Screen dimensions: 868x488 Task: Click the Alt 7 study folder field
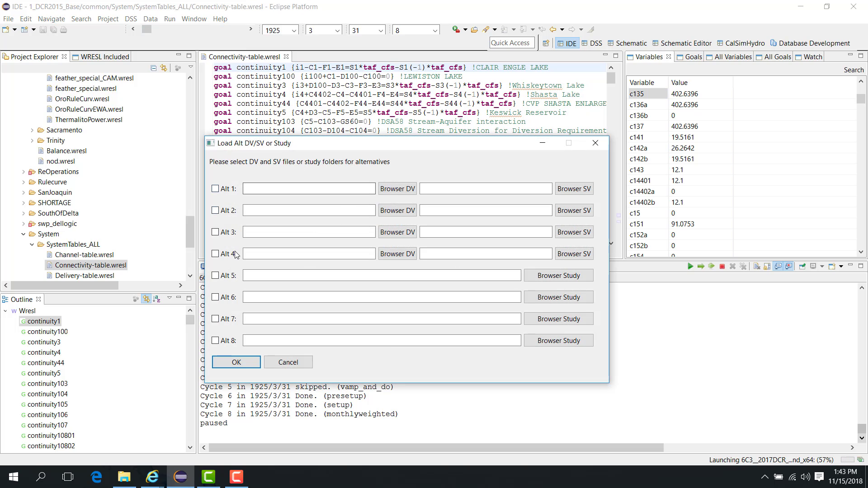(x=382, y=319)
